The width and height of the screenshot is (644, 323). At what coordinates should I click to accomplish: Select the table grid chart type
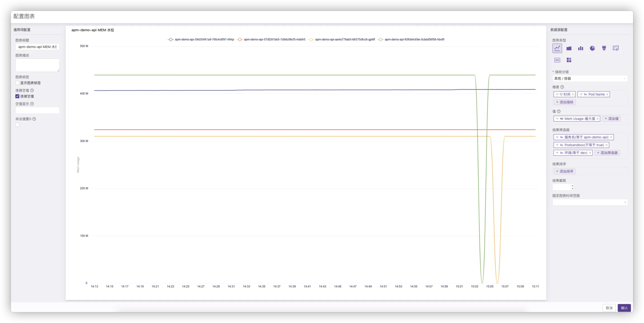pyautogui.click(x=569, y=60)
